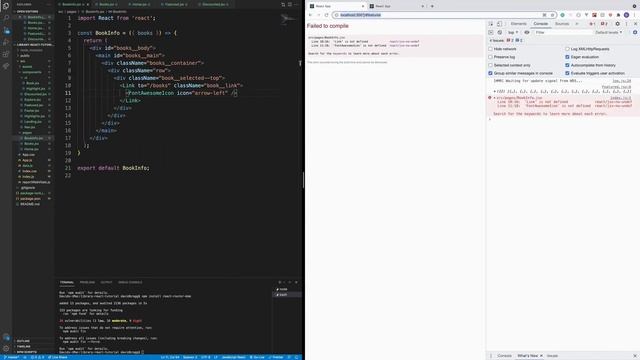Open the top JavaScript context dropdown

[x=513, y=32]
